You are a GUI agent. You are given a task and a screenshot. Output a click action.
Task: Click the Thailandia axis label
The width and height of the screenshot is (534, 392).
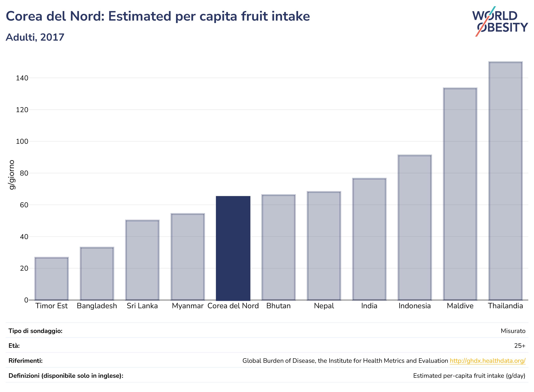[x=505, y=306]
